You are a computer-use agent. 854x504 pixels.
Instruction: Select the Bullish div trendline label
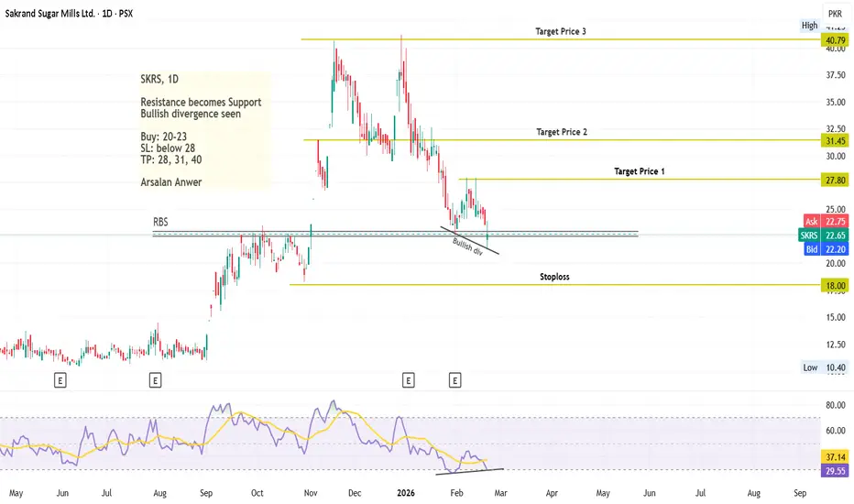pos(467,247)
